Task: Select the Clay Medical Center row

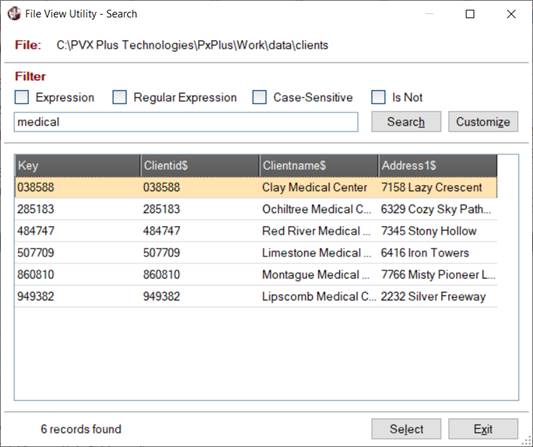Action: (256, 187)
